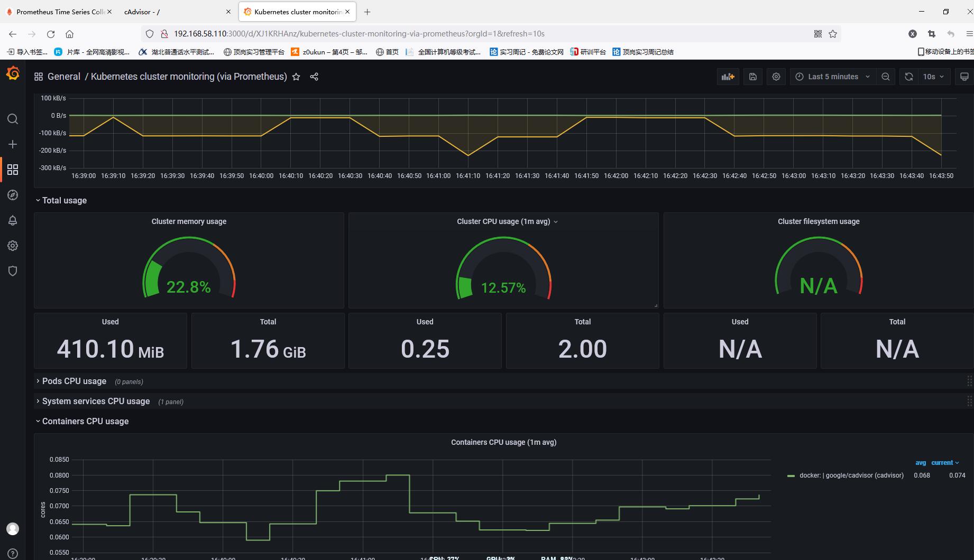Open the Create plus menu icon
974x560 pixels.
click(x=13, y=144)
